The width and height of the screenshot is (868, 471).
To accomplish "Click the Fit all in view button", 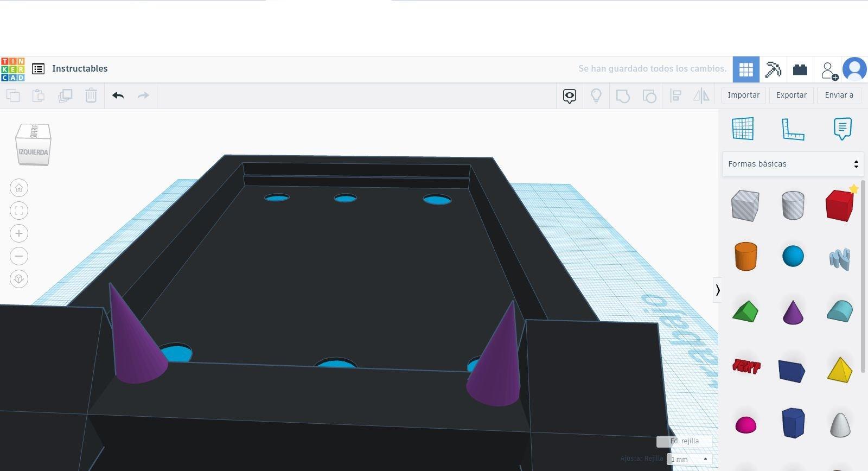I will pyautogui.click(x=19, y=211).
